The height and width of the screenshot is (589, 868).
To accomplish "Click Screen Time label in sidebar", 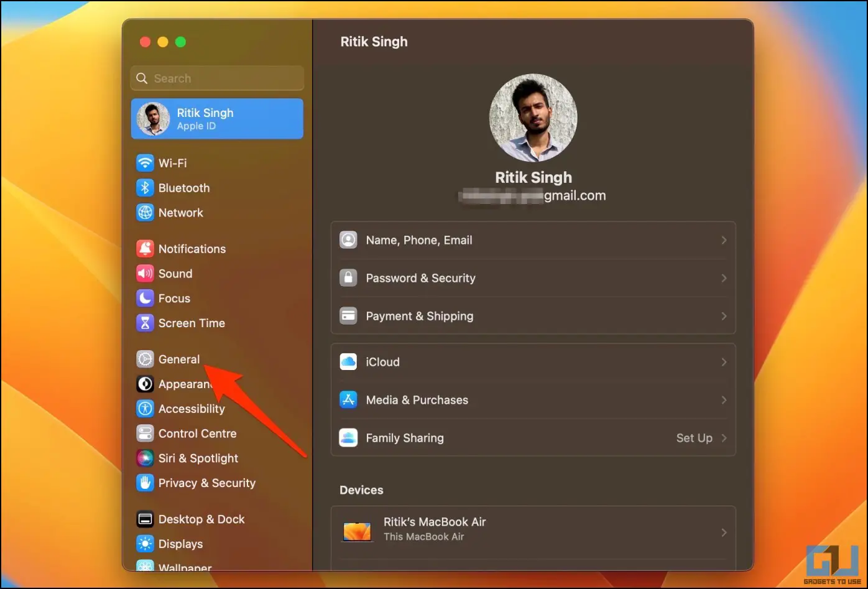I will tap(192, 323).
